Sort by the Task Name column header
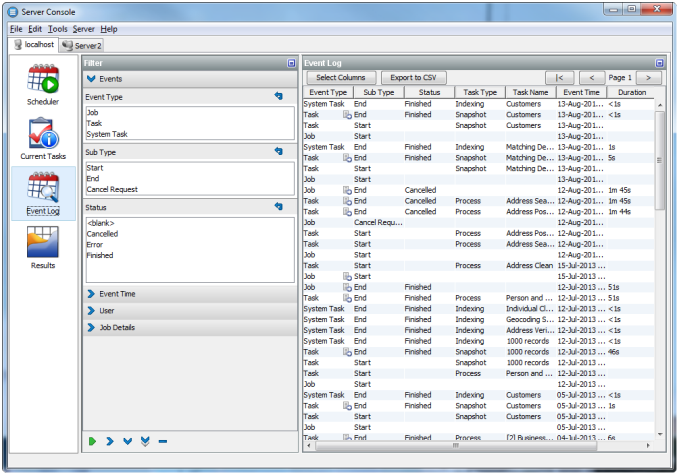 coord(530,92)
